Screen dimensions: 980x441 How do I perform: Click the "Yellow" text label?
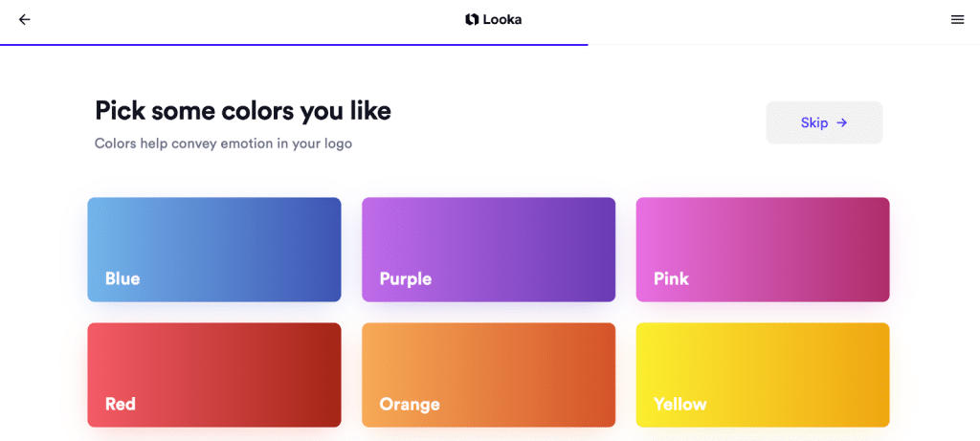click(679, 404)
